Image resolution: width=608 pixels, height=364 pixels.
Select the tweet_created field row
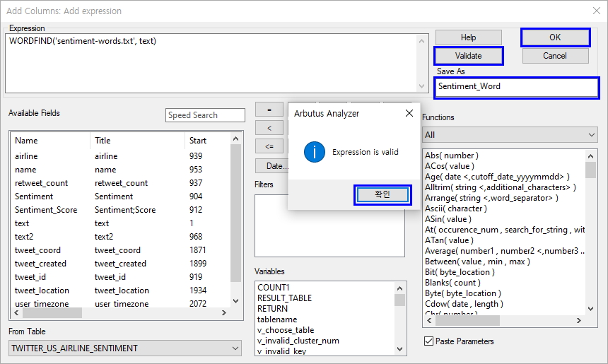click(120, 264)
